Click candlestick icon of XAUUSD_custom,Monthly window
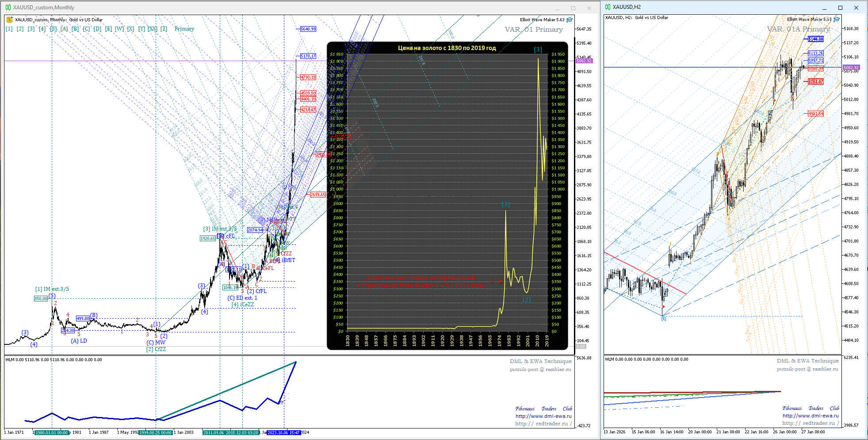 (x=8, y=8)
